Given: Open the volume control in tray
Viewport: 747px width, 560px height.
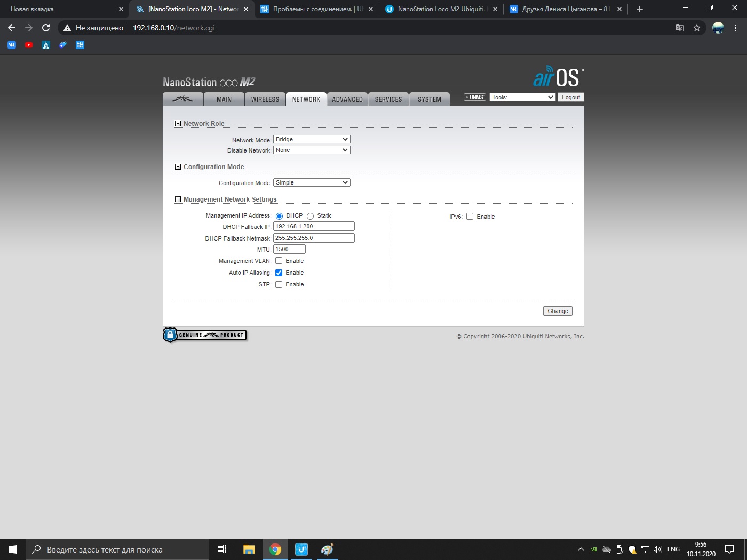Looking at the screenshot, I should (x=657, y=549).
